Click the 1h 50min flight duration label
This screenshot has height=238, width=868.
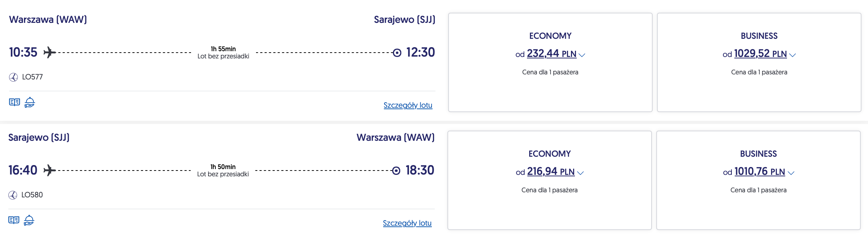(223, 167)
